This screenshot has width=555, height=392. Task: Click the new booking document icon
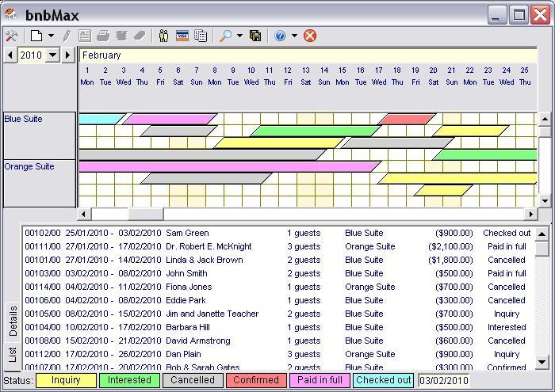pyautogui.click(x=36, y=36)
